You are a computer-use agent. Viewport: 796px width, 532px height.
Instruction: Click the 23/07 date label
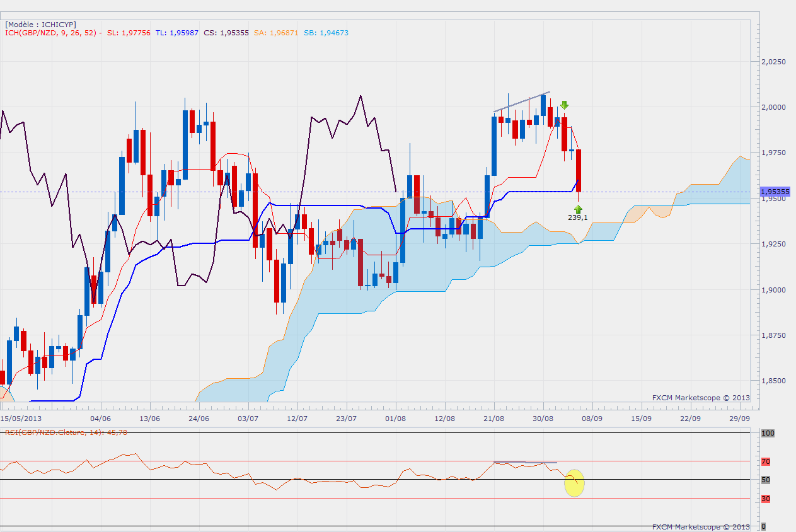(x=346, y=418)
